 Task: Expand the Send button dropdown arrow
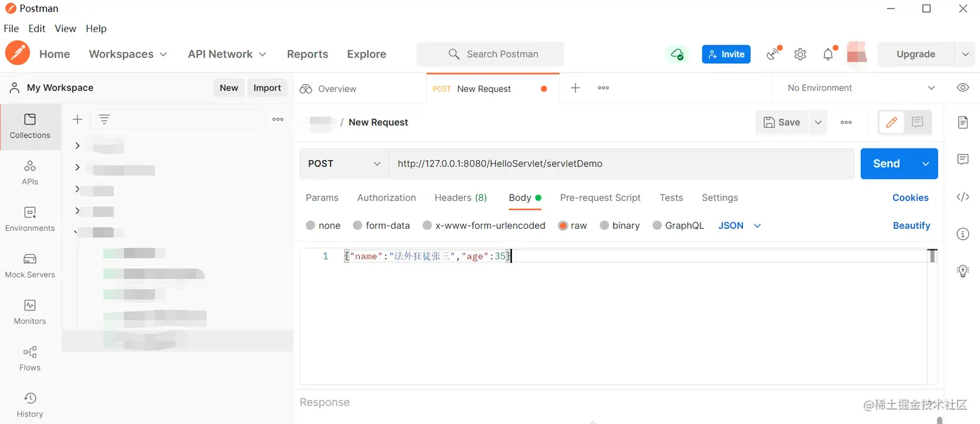tap(926, 163)
